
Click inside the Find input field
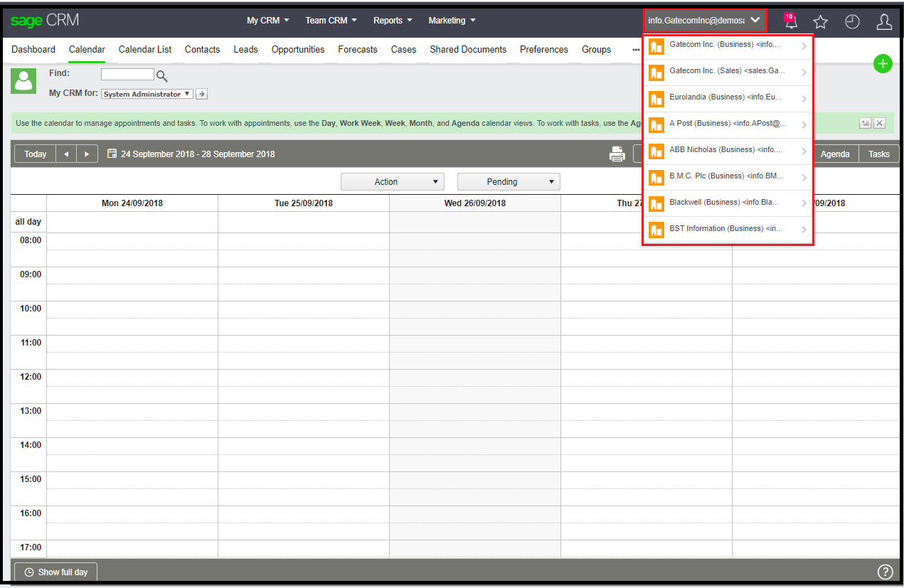pos(127,74)
